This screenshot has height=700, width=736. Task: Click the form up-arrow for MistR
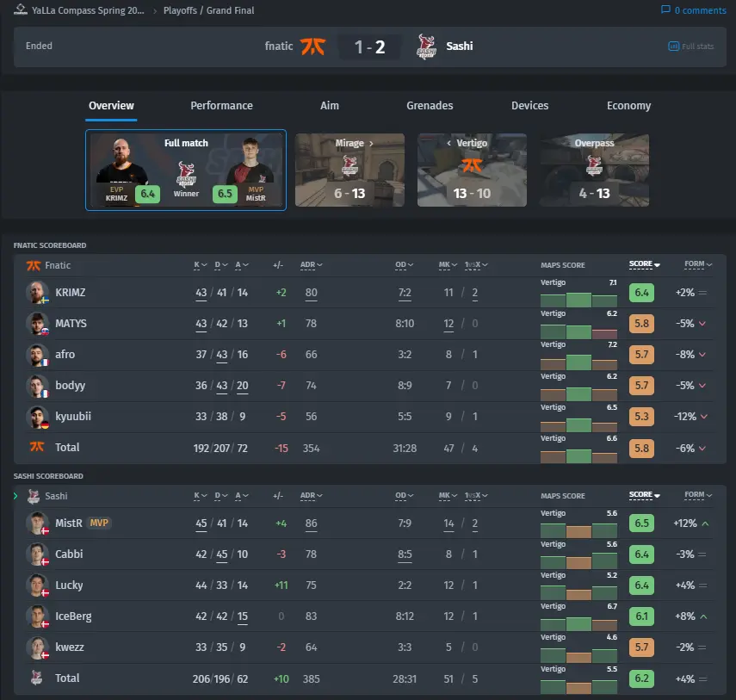click(705, 523)
